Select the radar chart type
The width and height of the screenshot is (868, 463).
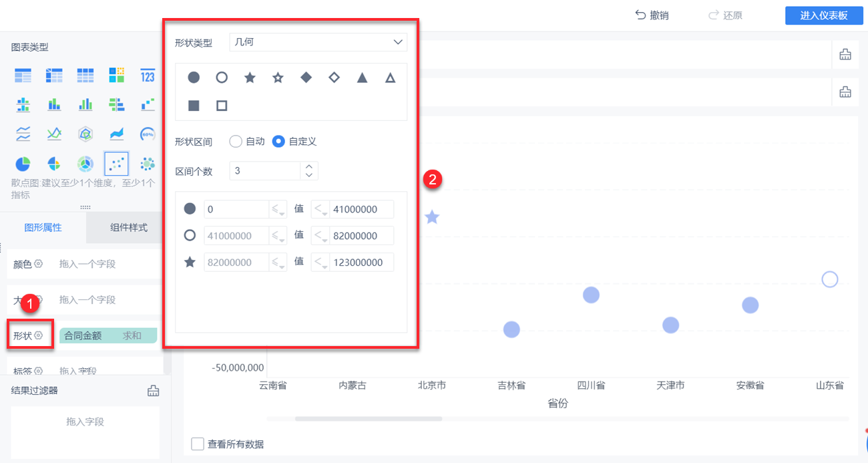[x=85, y=134]
